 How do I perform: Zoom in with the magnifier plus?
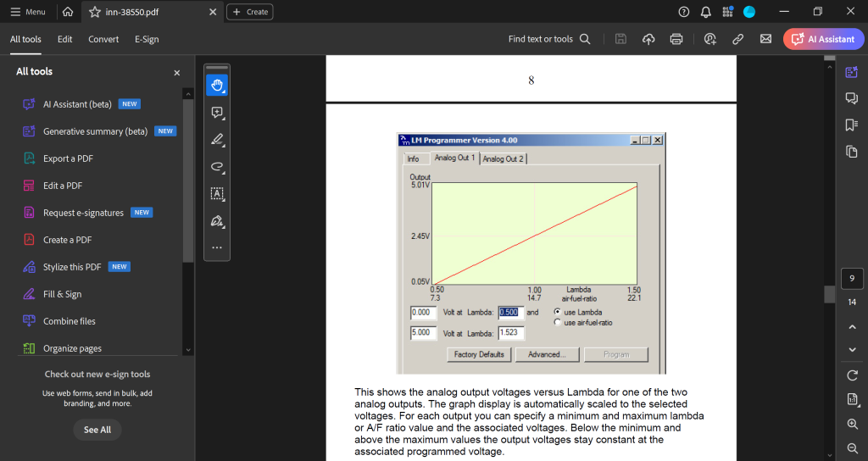click(x=853, y=424)
